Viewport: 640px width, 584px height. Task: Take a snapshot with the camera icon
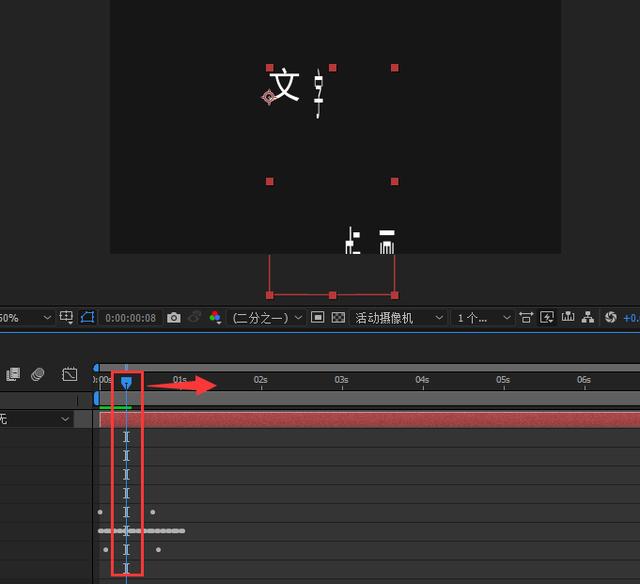(174, 318)
